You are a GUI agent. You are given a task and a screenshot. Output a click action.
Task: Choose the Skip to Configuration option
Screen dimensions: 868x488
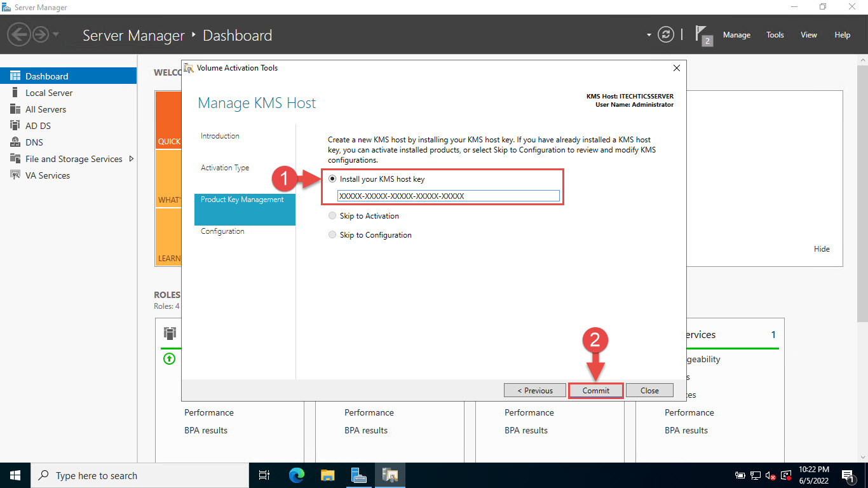pos(332,234)
